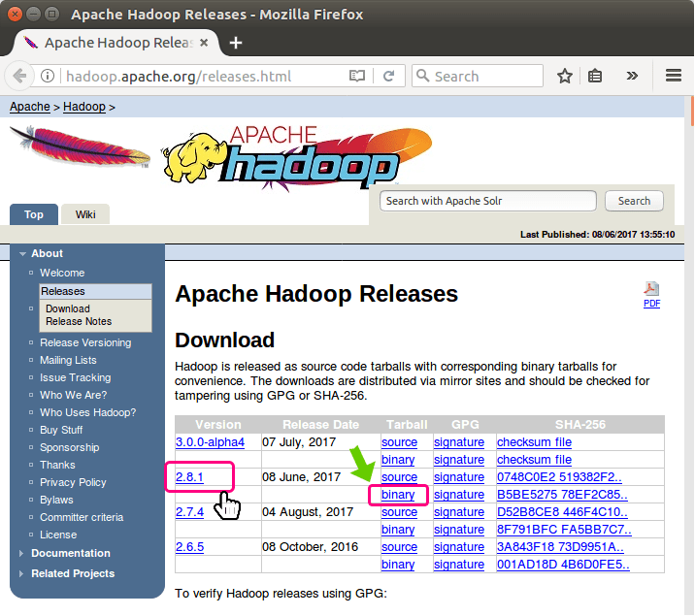Click the magnifier icon in browser search box

[x=423, y=76]
